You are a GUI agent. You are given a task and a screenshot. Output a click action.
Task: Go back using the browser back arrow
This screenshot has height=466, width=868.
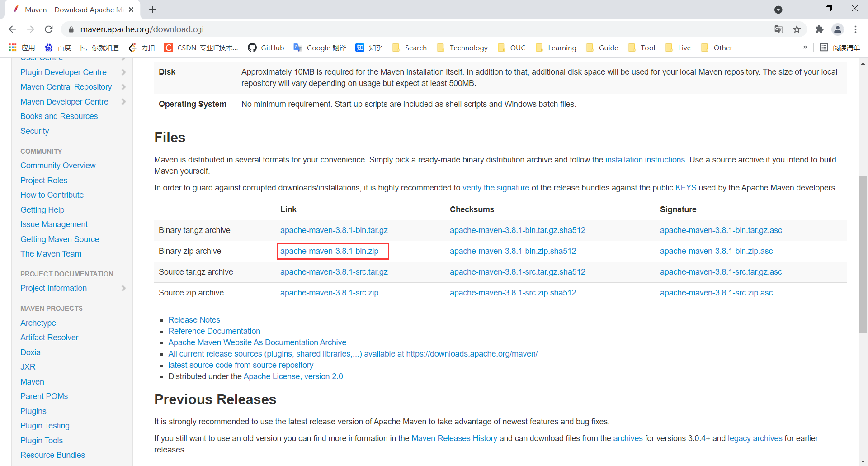point(13,29)
